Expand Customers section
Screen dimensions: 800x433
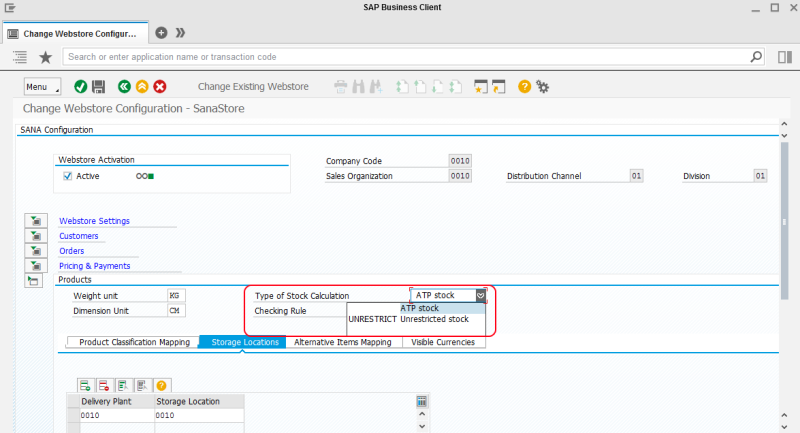[36, 236]
